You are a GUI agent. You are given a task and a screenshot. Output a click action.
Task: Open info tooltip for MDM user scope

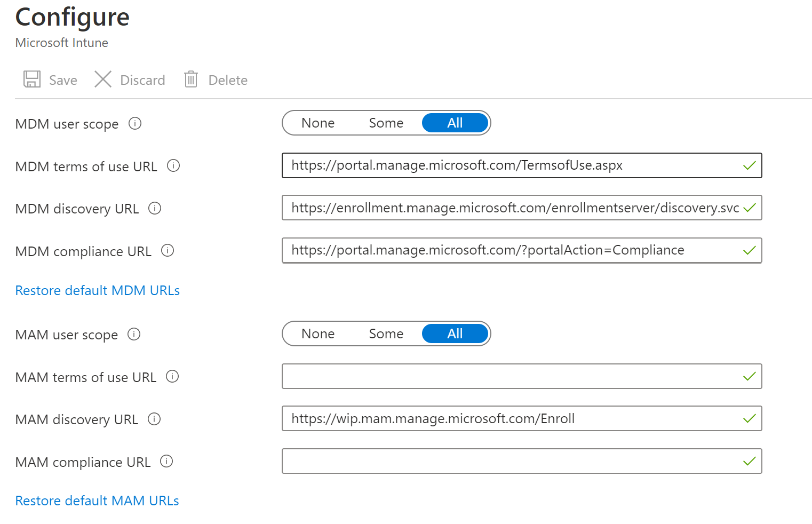pyautogui.click(x=135, y=124)
